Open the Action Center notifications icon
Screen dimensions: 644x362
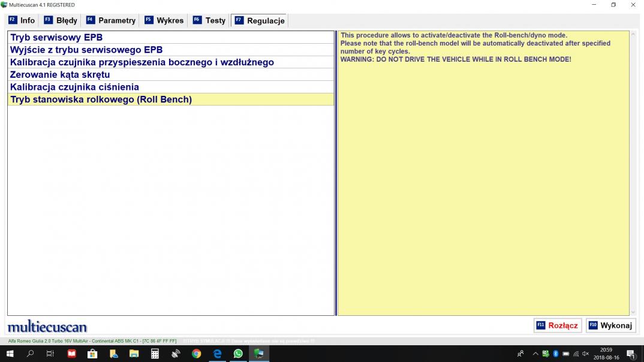(x=631, y=354)
